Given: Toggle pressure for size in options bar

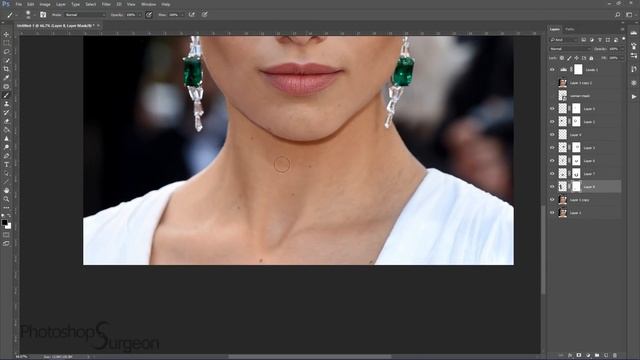Looking at the screenshot, I should pyautogui.click(x=204, y=15).
